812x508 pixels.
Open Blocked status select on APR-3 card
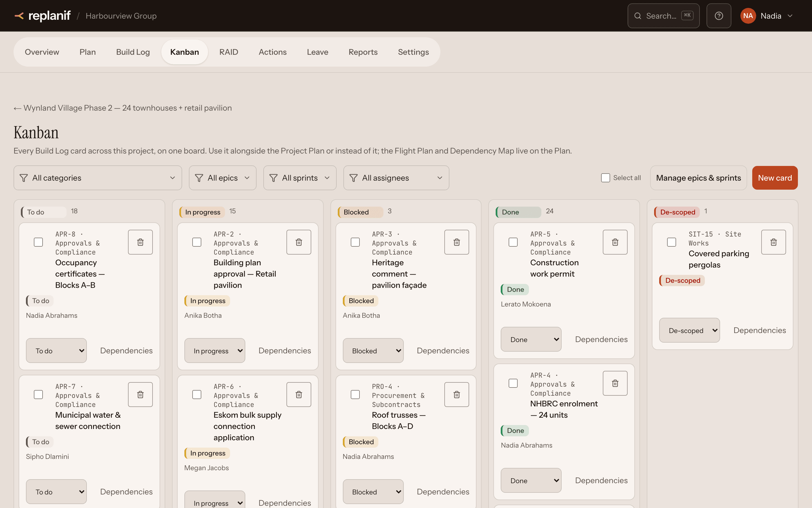click(x=373, y=351)
